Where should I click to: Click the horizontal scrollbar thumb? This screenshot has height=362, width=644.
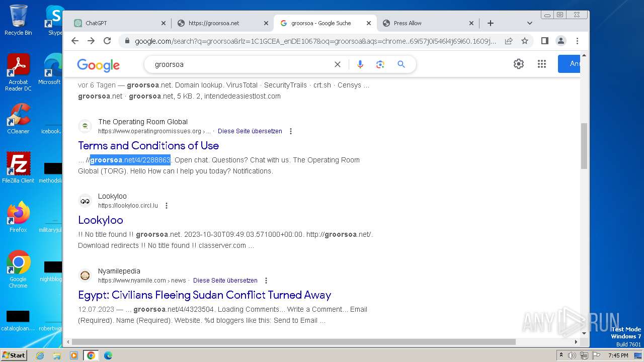tap(294, 342)
